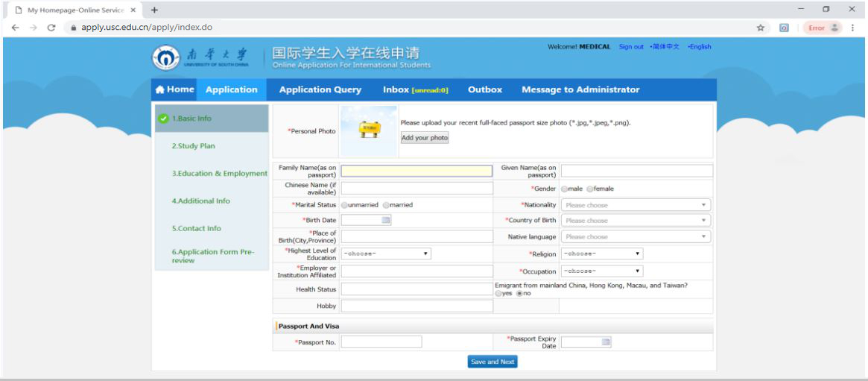The height and width of the screenshot is (381, 868).
Task: Choose the married marital status option
Action: pos(386,205)
